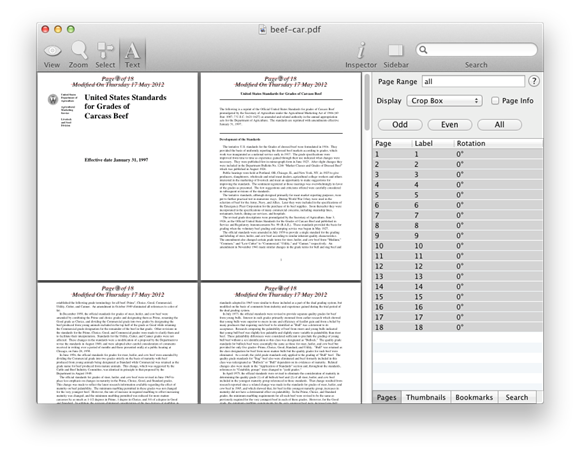Image resolution: width=580 pixels, height=454 pixels.
Task: Select page 4 row in list
Action: (x=458, y=185)
